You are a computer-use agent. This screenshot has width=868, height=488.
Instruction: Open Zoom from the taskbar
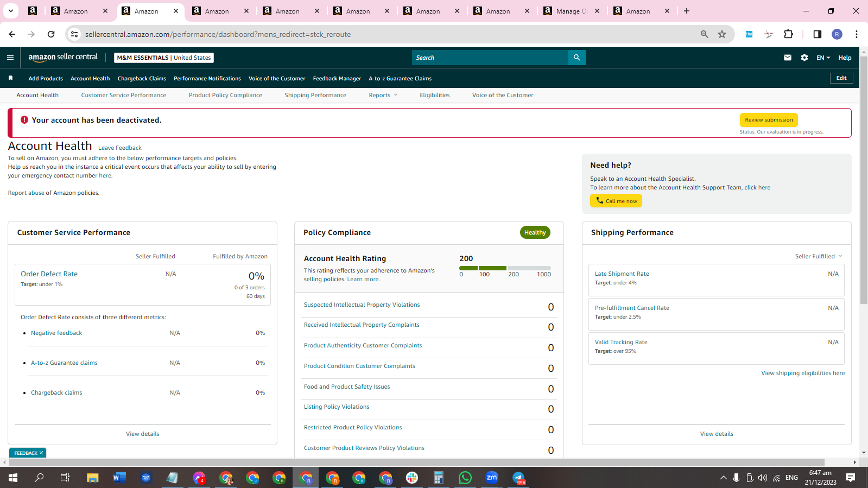coord(492,478)
